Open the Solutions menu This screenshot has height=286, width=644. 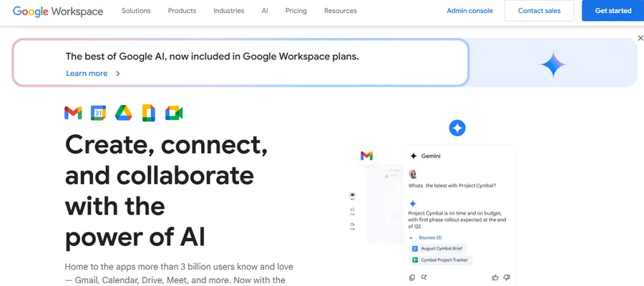[136, 11]
